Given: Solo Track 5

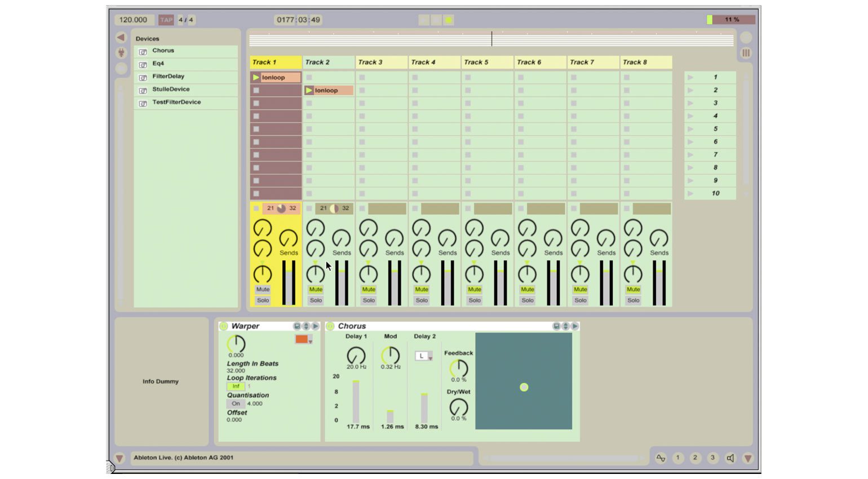Looking at the screenshot, I should coord(475,300).
